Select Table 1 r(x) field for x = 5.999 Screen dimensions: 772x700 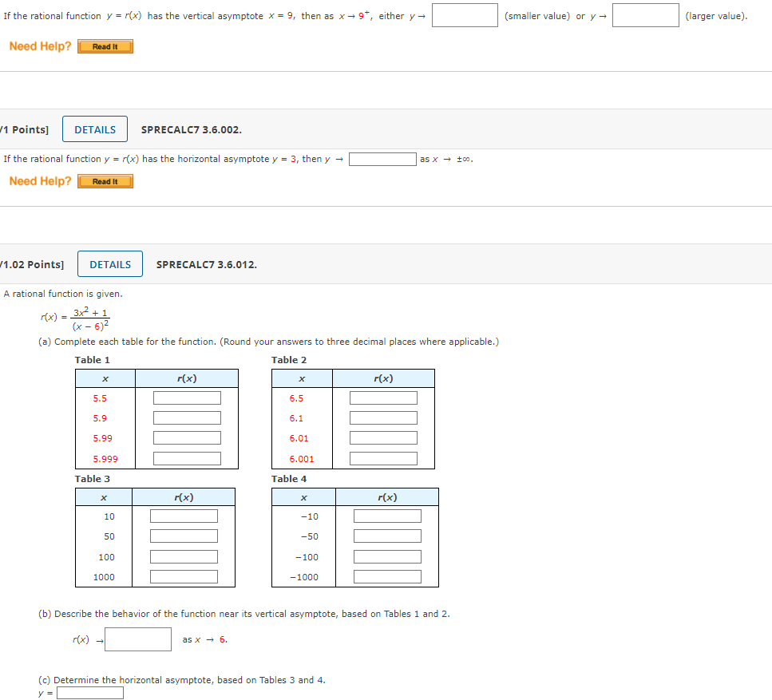tap(187, 458)
